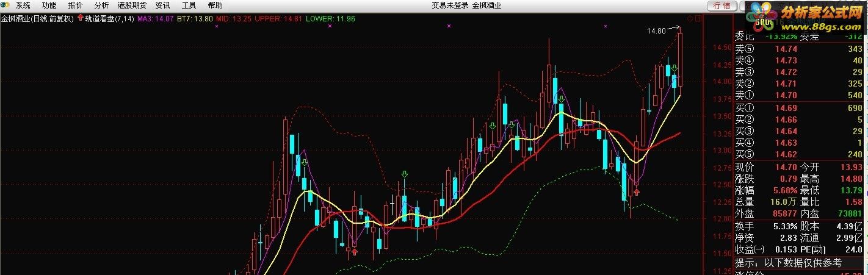
Task: Click the 今开 13.93 opening price value
Action: coord(852,167)
